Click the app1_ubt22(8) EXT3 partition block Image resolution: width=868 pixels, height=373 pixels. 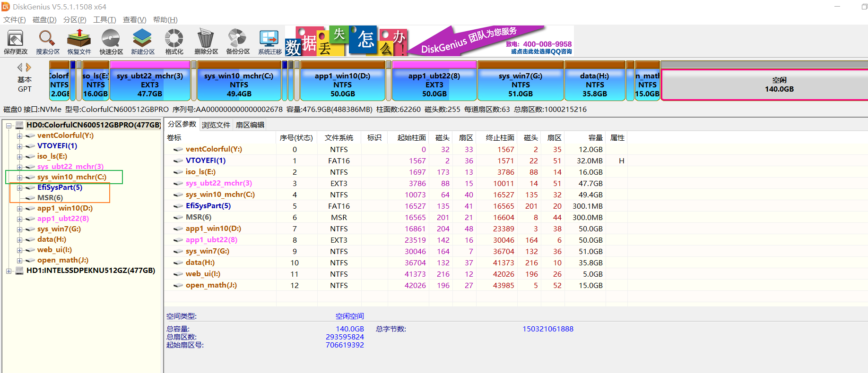tap(434, 81)
